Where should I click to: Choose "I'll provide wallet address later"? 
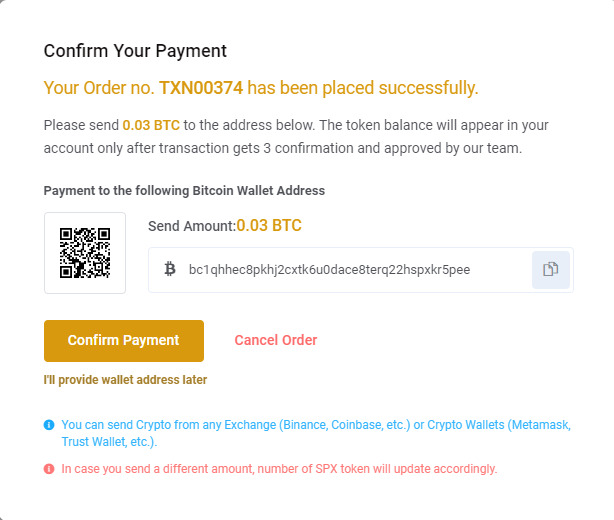tap(125, 380)
